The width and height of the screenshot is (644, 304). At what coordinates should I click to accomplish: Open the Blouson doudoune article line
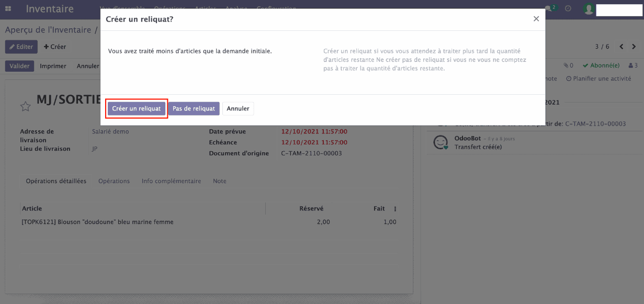pyautogui.click(x=97, y=221)
